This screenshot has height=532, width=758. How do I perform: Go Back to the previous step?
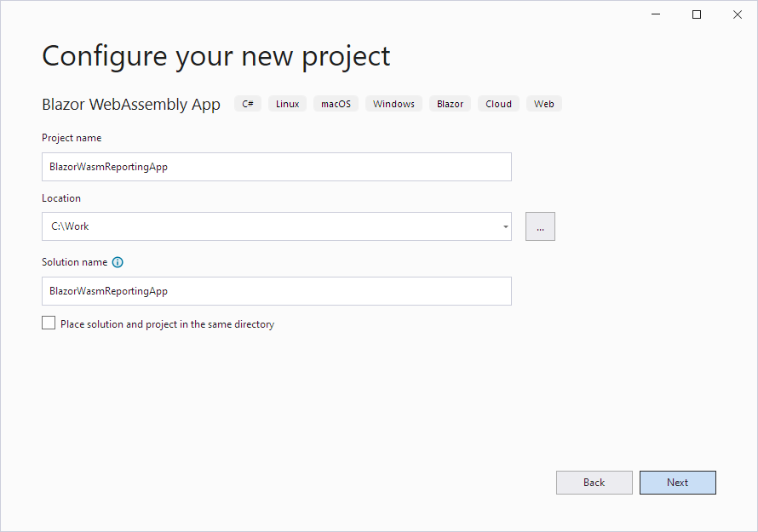click(x=594, y=483)
